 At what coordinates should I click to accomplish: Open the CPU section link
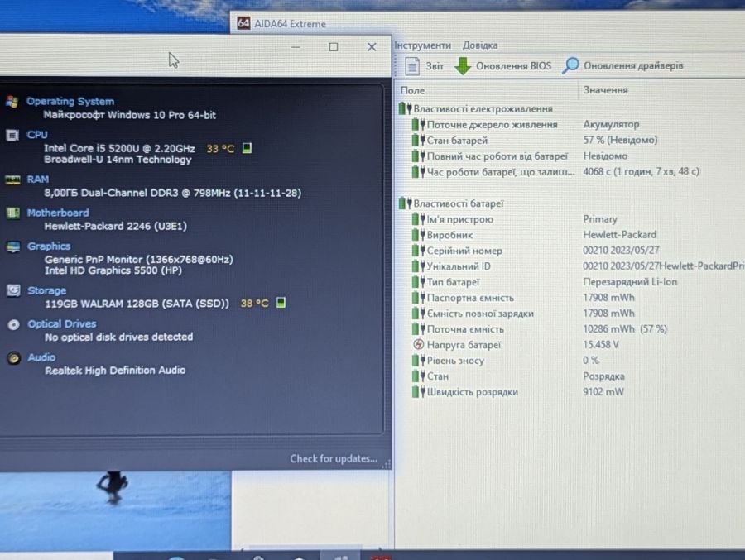coord(37,135)
